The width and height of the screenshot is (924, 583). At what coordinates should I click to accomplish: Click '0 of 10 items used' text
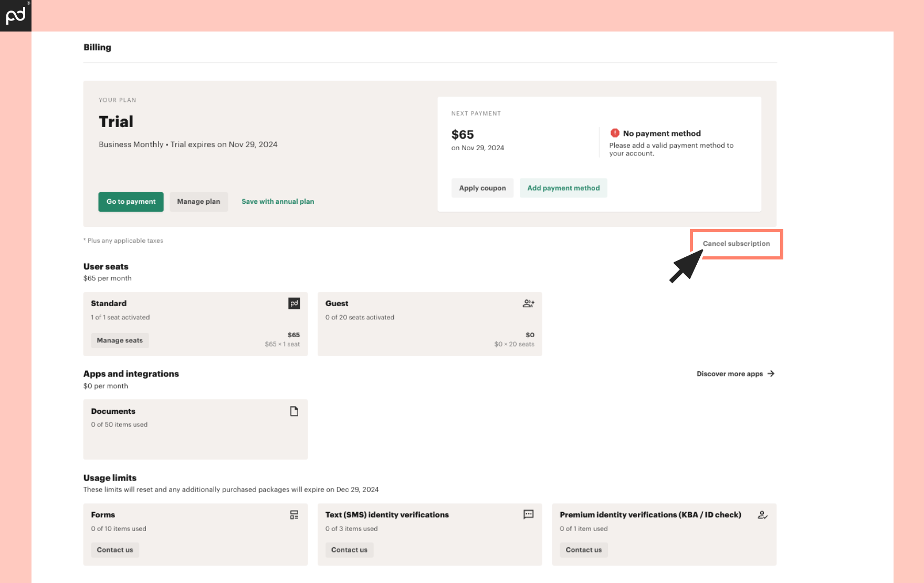[x=119, y=529]
